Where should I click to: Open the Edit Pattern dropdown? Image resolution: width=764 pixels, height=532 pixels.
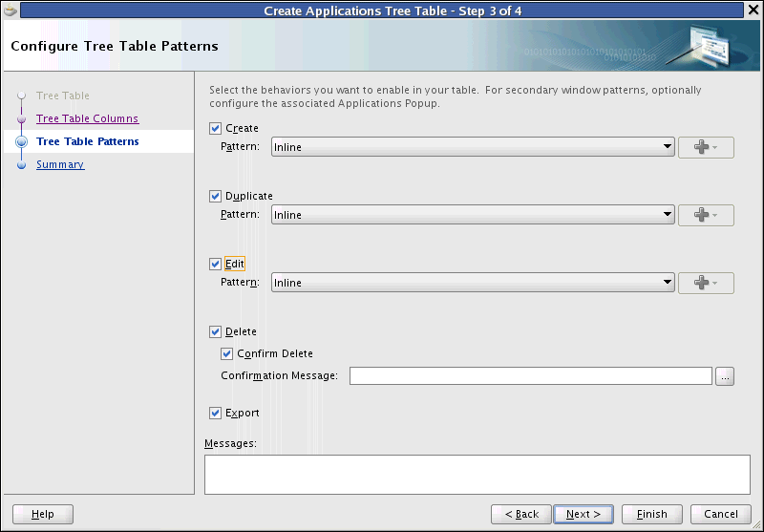tap(473, 283)
